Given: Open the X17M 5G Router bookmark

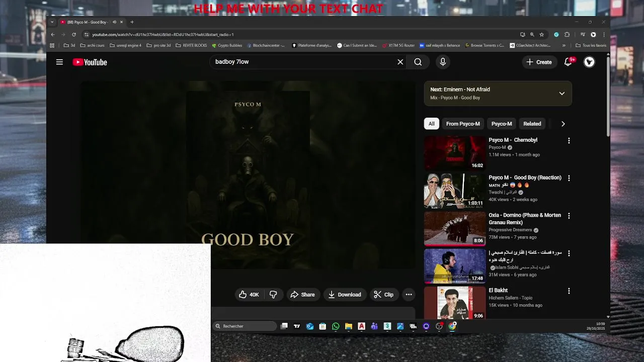Looking at the screenshot, I should tap(398, 45).
